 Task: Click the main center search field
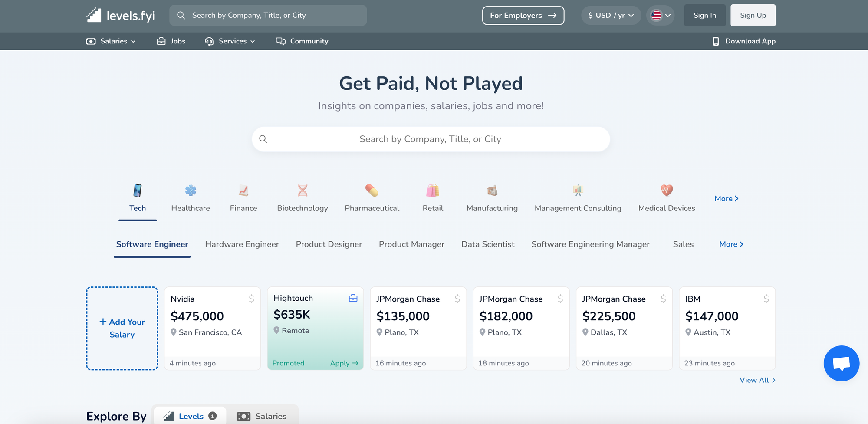[x=430, y=139]
